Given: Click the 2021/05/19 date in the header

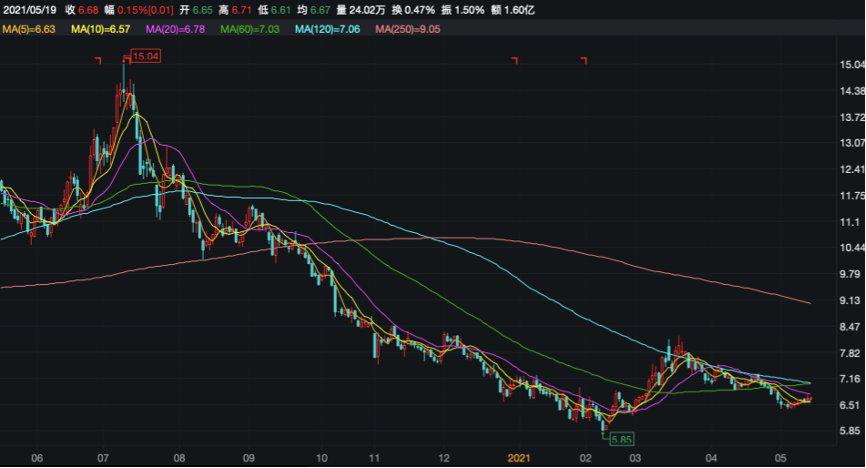Looking at the screenshot, I should click(32, 9).
